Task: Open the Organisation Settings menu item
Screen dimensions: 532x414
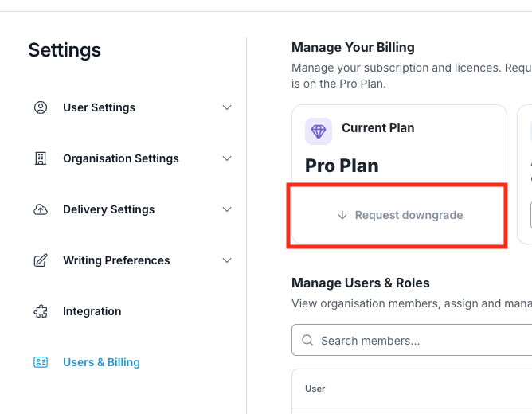Action: 121,158
